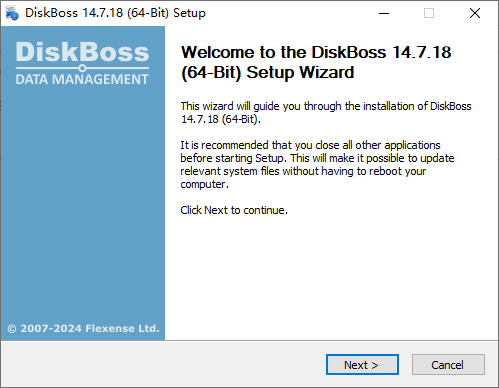Click the '(64-Bit) Setup Wizard' heading line
This screenshot has width=499, height=388.
267,72
